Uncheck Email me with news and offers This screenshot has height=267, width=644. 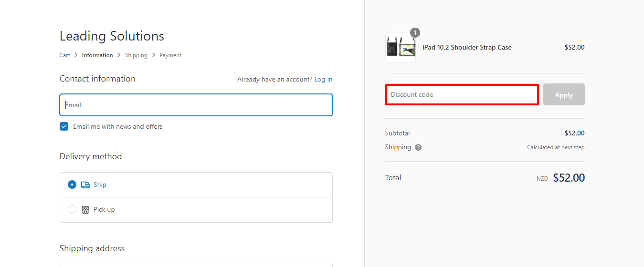(x=64, y=126)
